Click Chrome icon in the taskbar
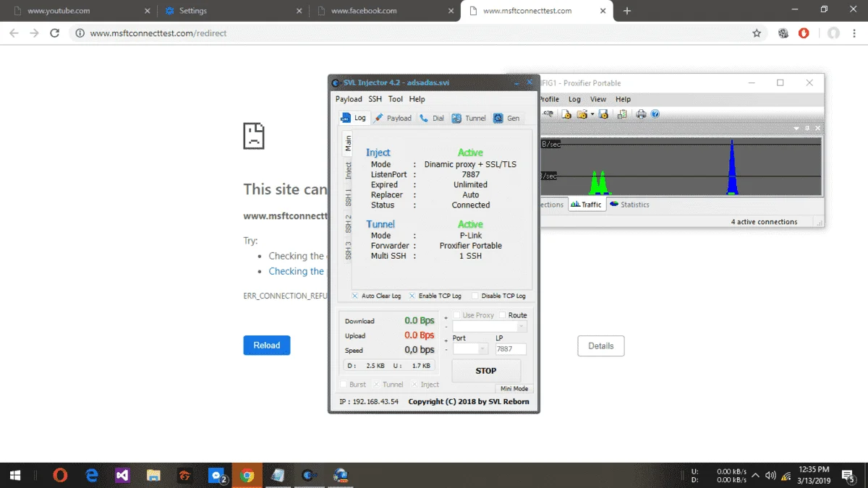 click(247, 475)
